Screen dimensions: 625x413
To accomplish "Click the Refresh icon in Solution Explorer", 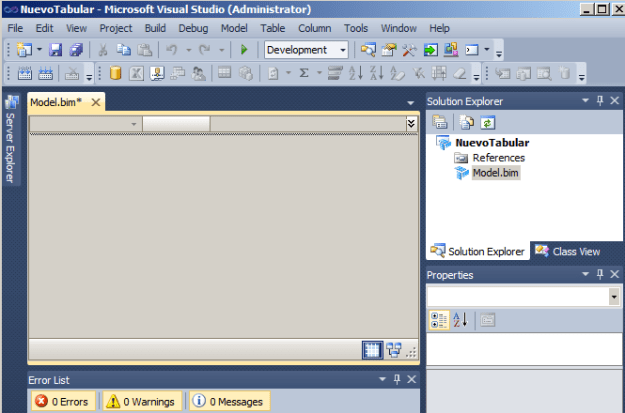I will (488, 122).
